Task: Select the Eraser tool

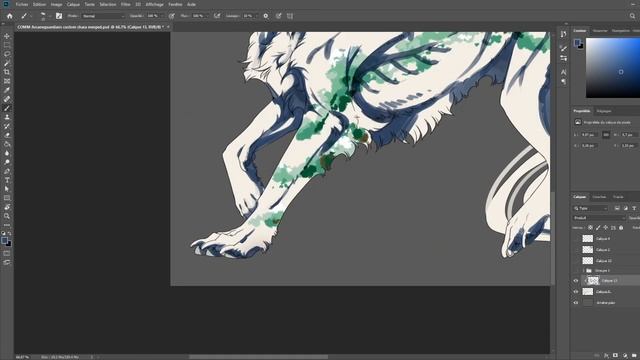Action: (x=7, y=135)
